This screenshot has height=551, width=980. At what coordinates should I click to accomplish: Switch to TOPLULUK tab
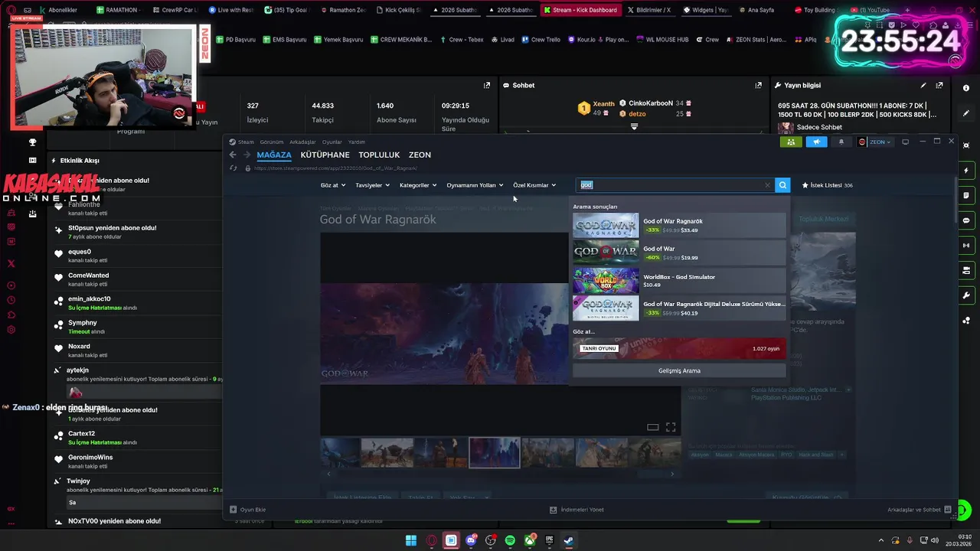(x=379, y=155)
